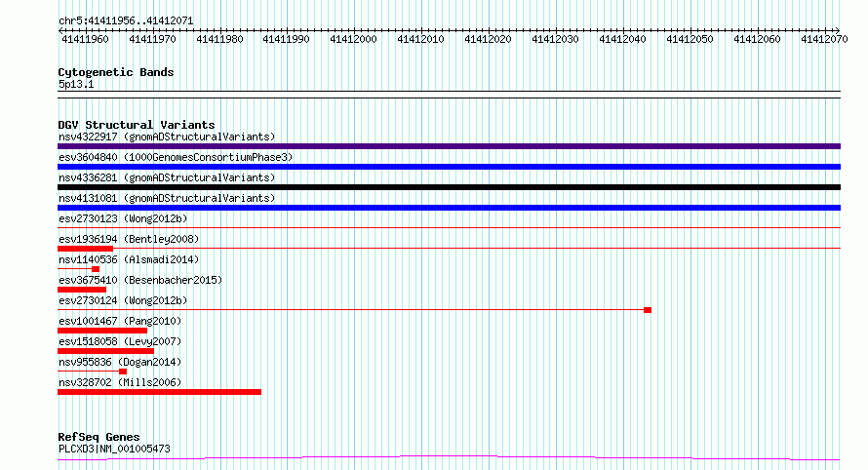Image resolution: width=868 pixels, height=470 pixels.
Task: Click the red esv1001467 variant bar
Action: coord(102,331)
